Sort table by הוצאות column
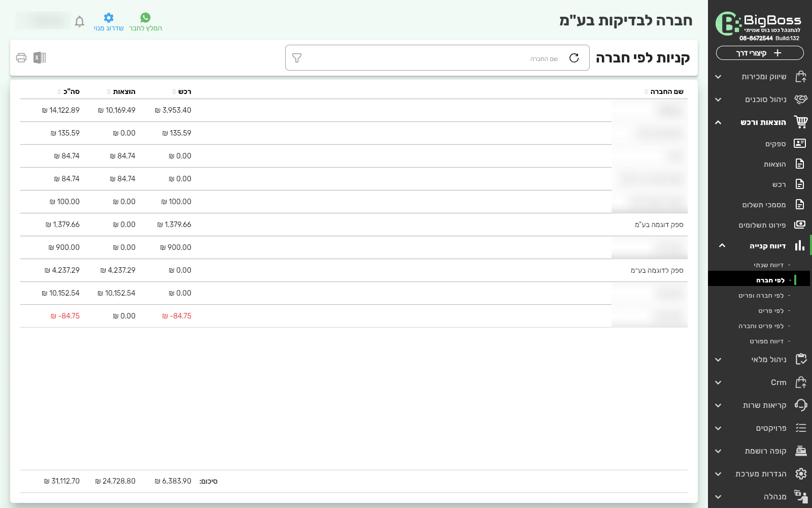 click(121, 91)
